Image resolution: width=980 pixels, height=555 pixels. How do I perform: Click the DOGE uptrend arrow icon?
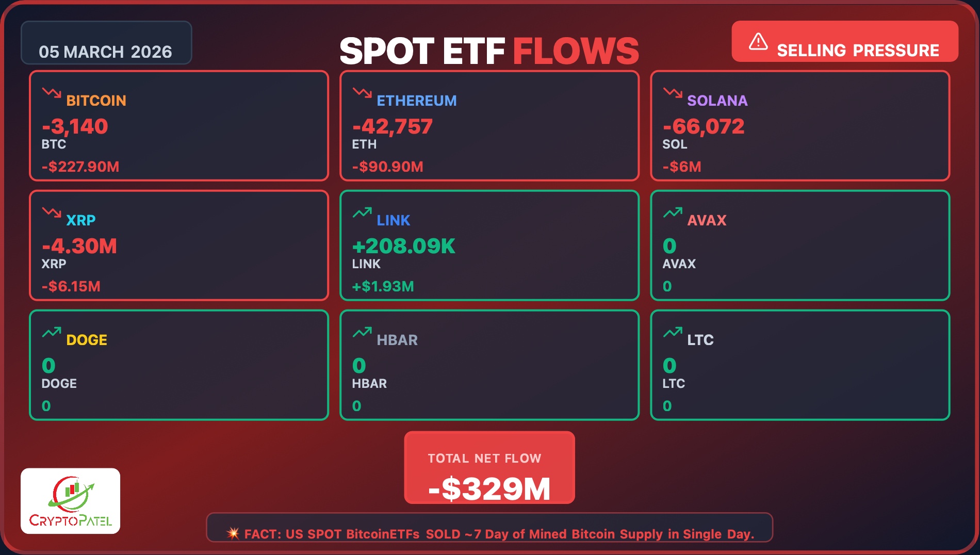(52, 332)
